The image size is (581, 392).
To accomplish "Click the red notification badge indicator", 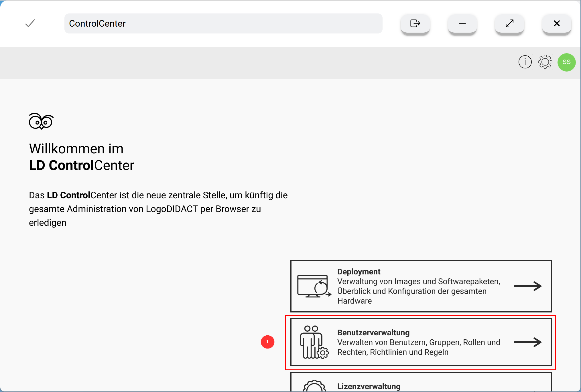I will (x=267, y=342).
